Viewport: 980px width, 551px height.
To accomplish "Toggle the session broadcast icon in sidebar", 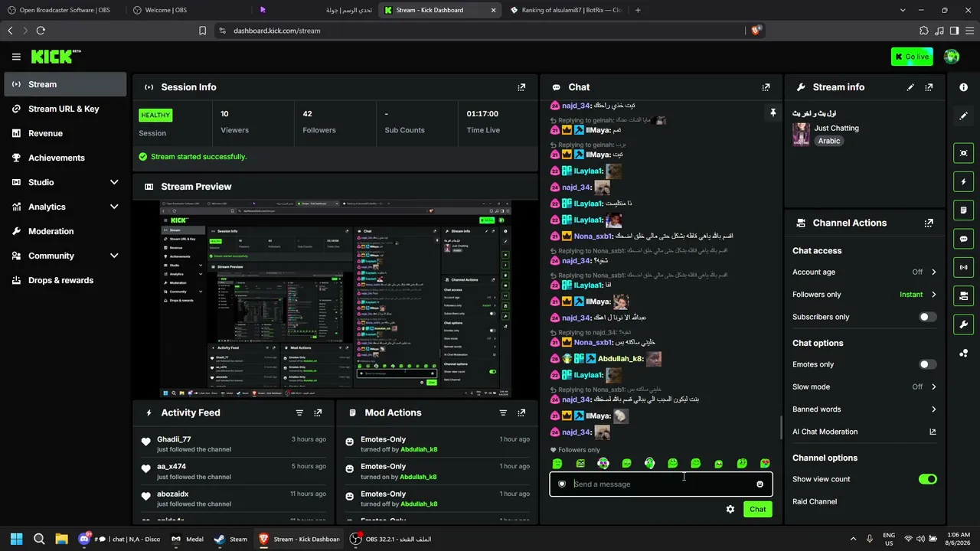I will (963, 267).
